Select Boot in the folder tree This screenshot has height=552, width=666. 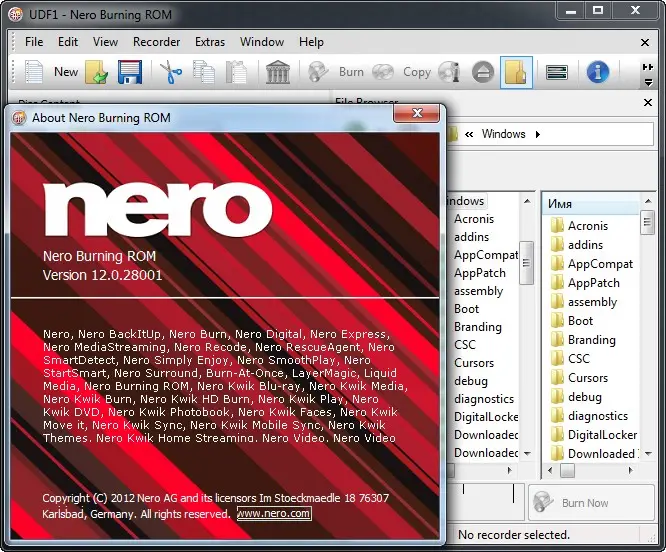[x=466, y=309]
